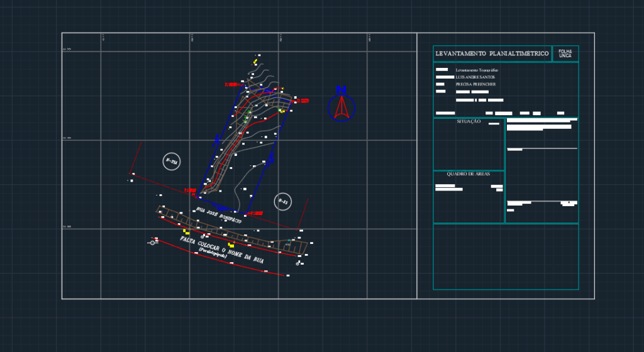This screenshot has height=352, width=644.
Task: Click the title LEVANTAMENTO PLANIALTIMETRICO
Action: tap(492, 54)
